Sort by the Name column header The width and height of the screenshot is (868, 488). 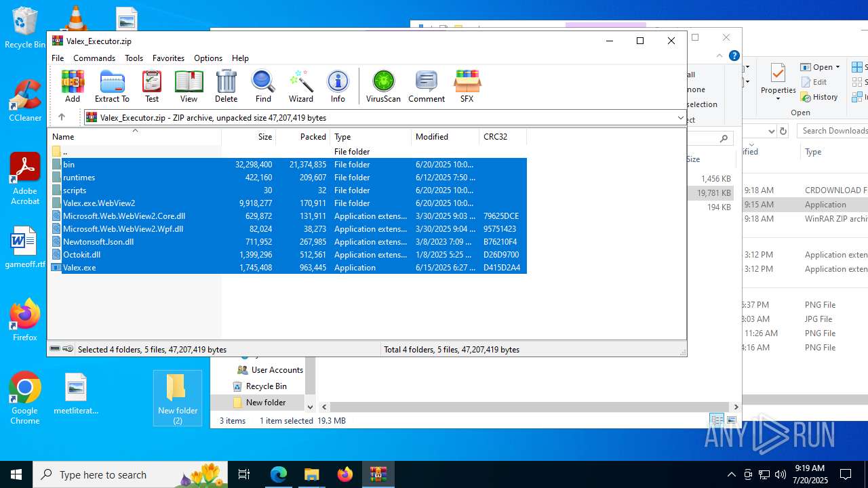[135, 136]
